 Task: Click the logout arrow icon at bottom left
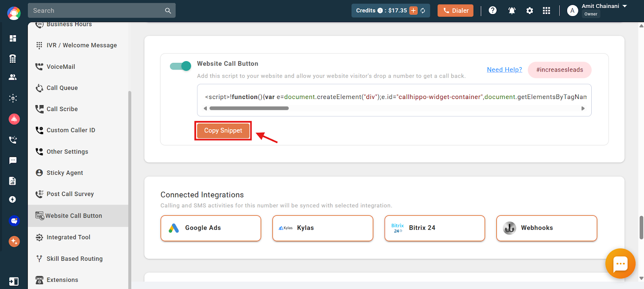(14, 281)
